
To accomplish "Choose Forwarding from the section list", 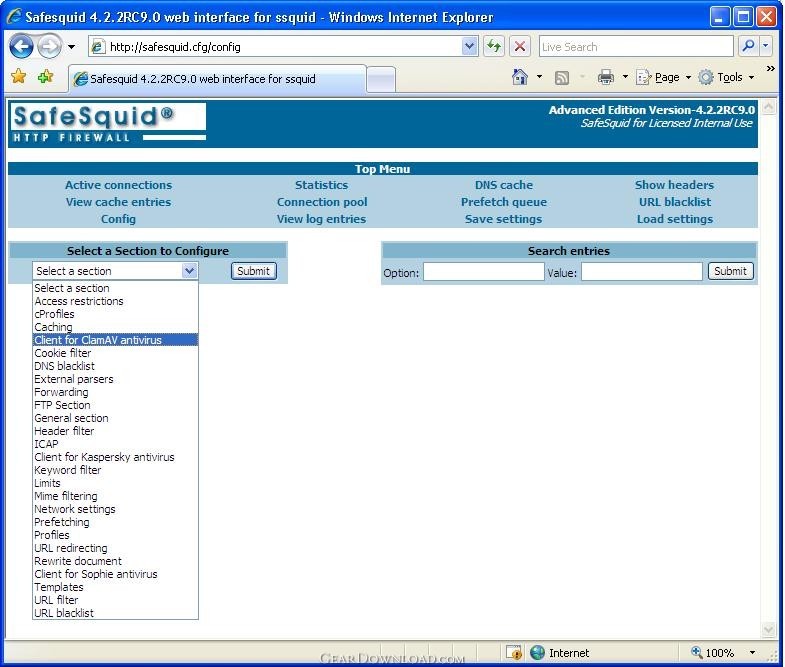I will 116,392.
